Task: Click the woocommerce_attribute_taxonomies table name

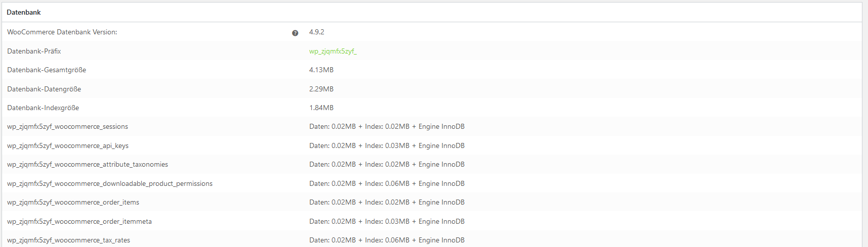Action: 88,164
